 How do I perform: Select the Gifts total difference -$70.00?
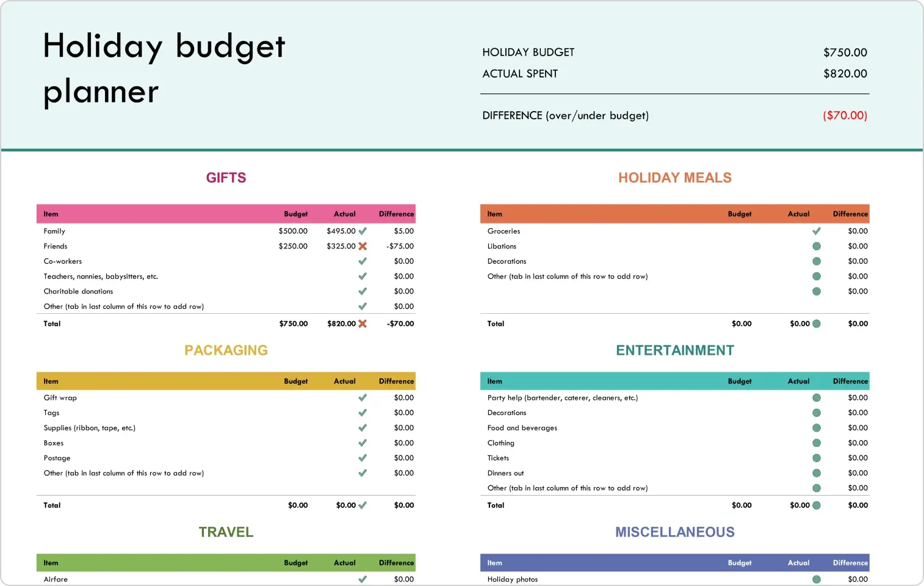click(400, 324)
